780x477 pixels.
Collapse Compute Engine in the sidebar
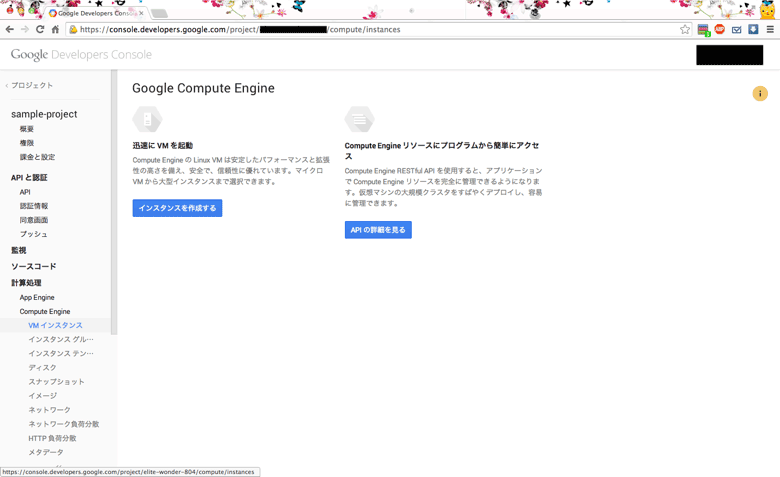click(45, 311)
